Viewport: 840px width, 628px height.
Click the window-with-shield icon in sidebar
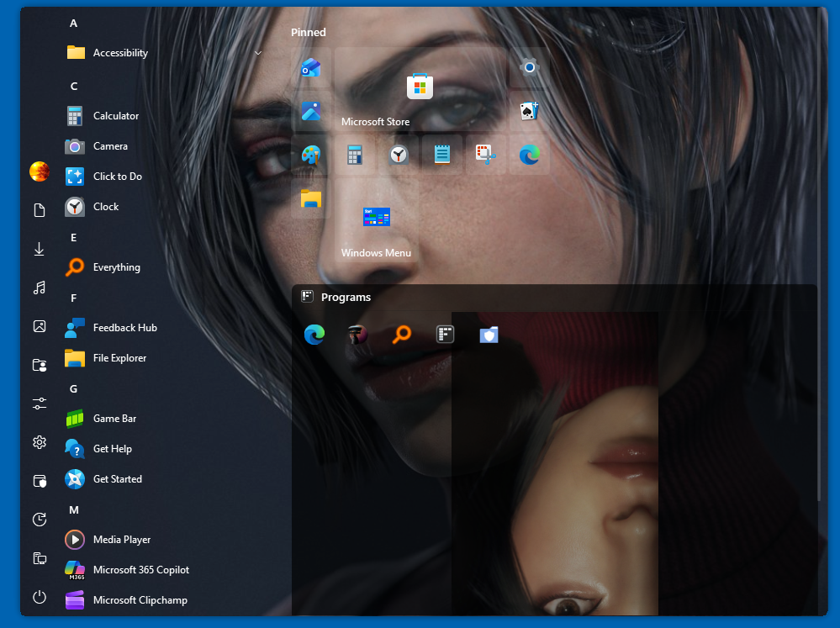point(40,481)
